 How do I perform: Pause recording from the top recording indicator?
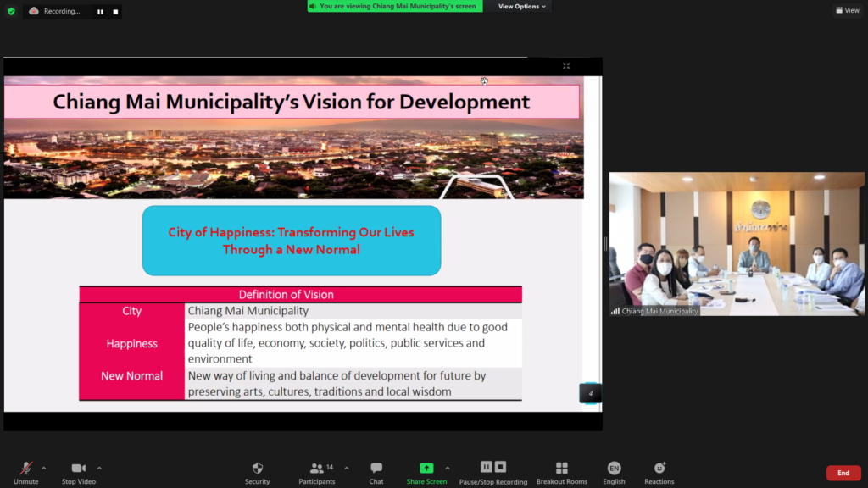coord(100,12)
